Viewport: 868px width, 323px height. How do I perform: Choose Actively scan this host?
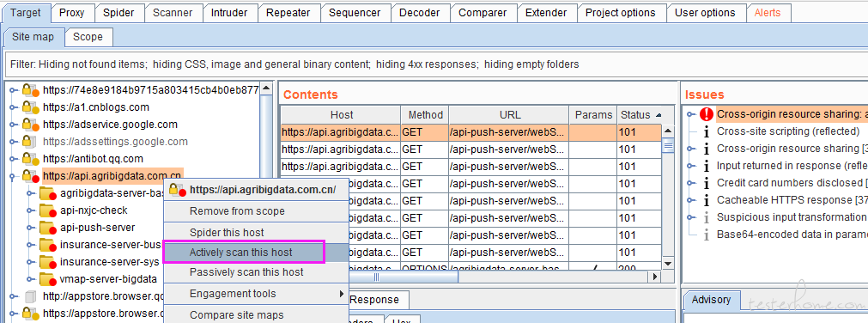pos(243,252)
